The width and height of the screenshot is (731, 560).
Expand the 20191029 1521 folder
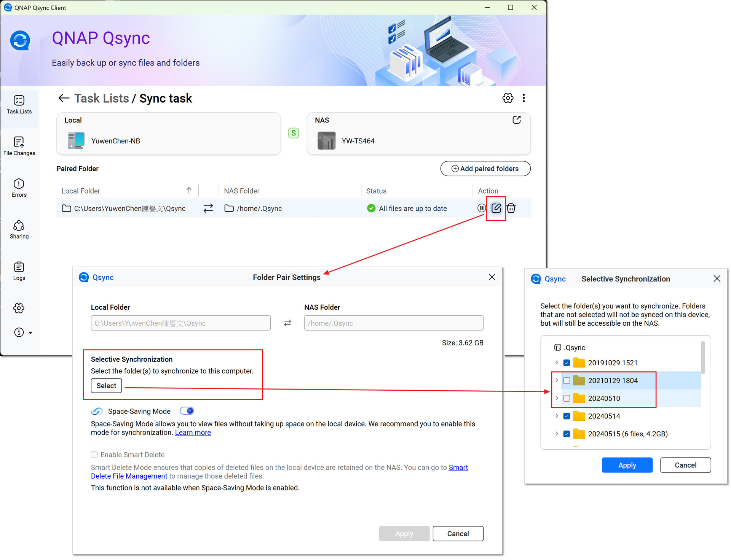[x=557, y=363]
